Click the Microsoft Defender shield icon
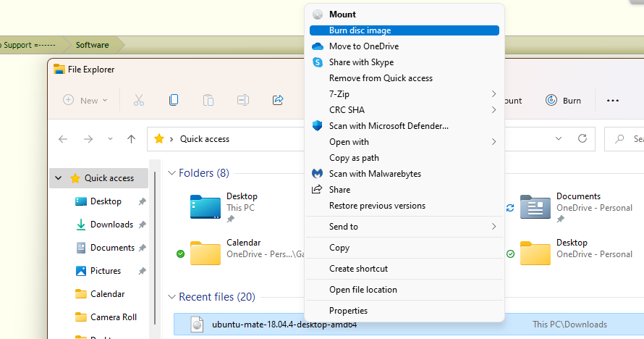 coord(317,126)
